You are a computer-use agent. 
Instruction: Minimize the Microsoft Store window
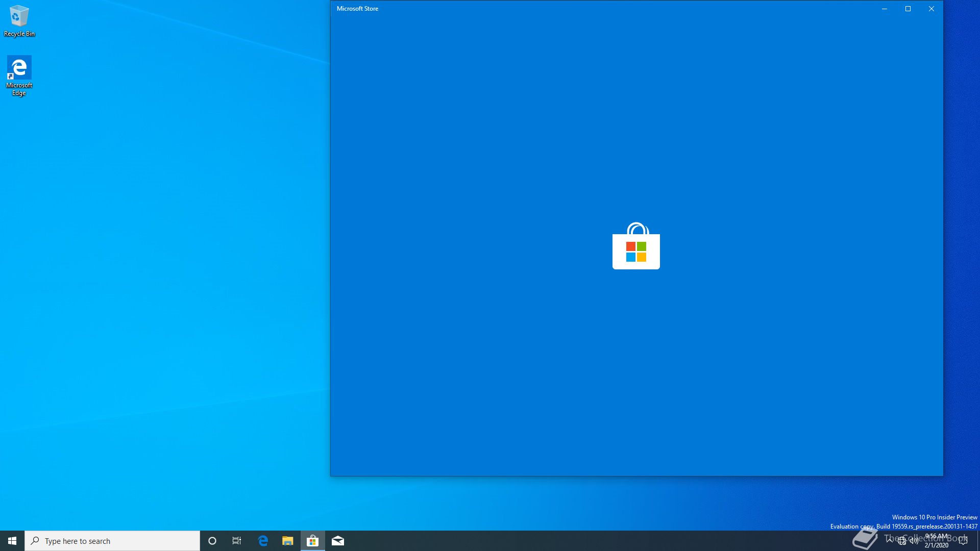(885, 9)
